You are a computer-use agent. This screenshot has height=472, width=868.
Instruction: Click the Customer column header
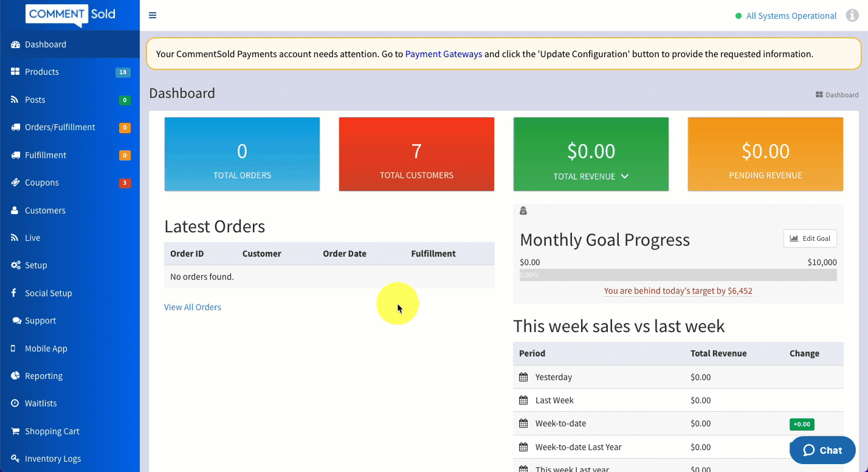261,254
